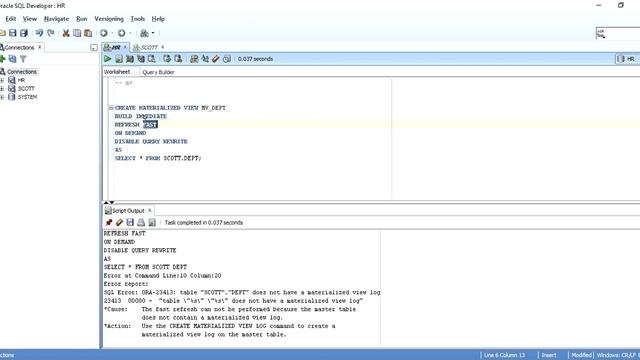Viewport: 640px width, 360px height.
Task: Open the Navigate menu
Action: tap(56, 19)
